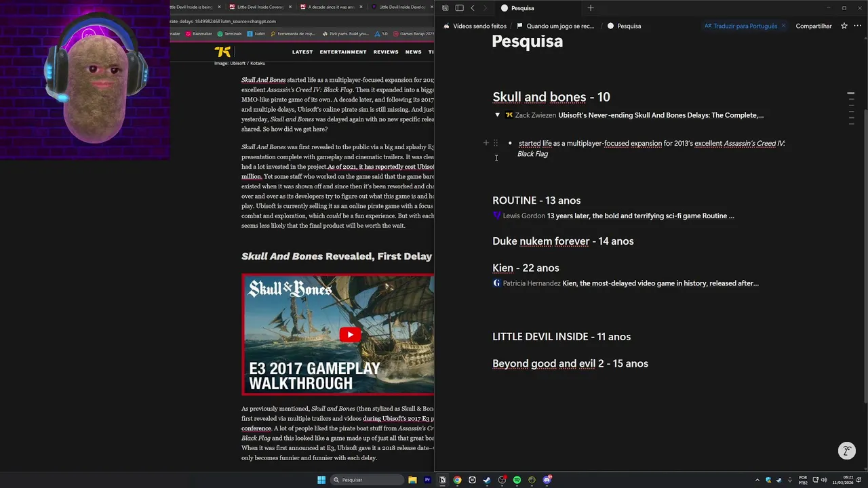Click the Compartilhar button
Image resolution: width=868 pixels, height=488 pixels.
814,26
